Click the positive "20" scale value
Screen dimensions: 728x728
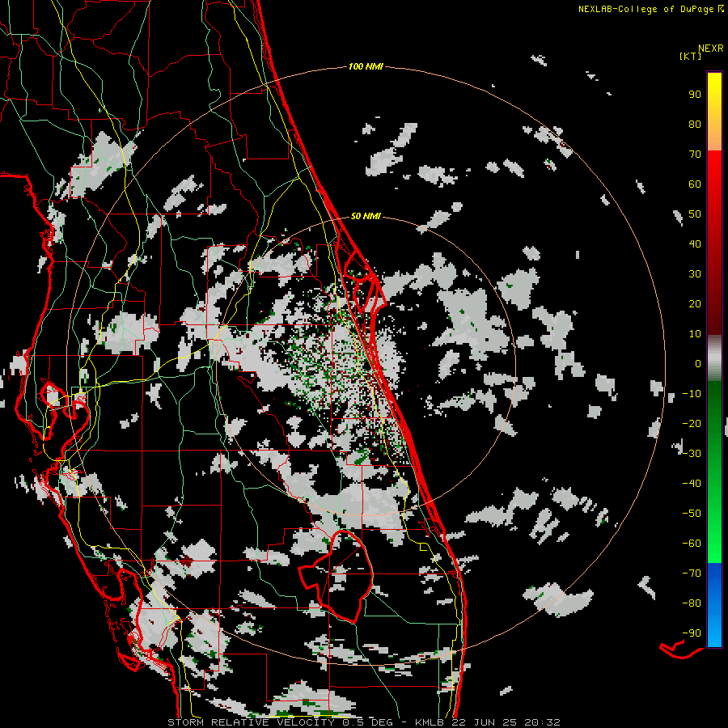(695, 304)
